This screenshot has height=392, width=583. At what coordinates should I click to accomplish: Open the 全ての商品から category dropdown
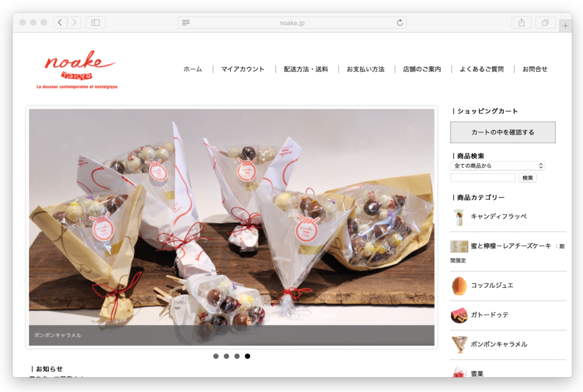(498, 166)
